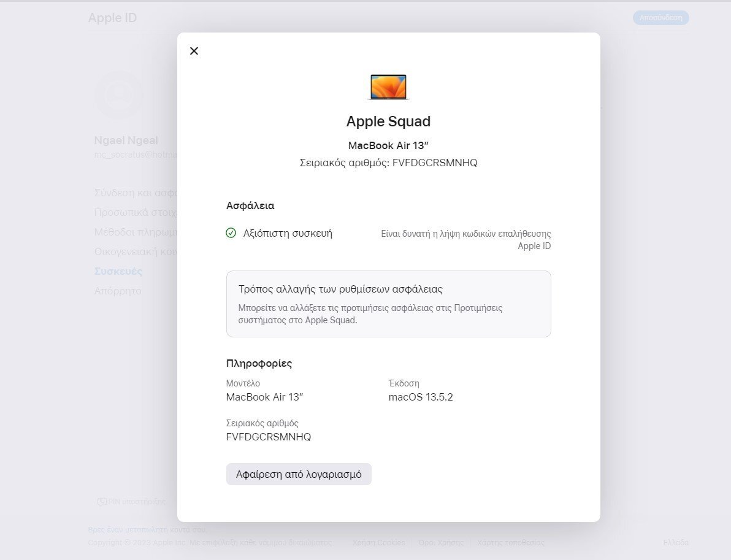
Task: Open the Χάρτης τοποθεσίας footer link
Action: pos(511,543)
